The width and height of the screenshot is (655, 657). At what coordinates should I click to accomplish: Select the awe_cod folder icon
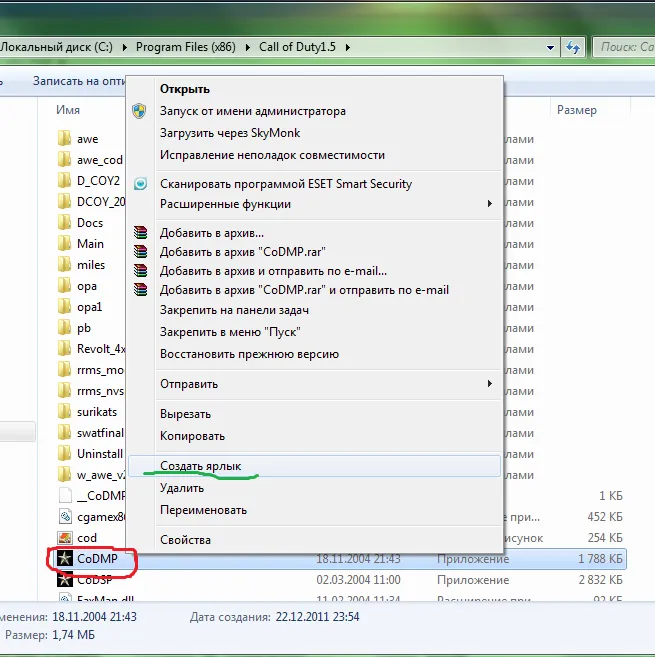pyautogui.click(x=65, y=160)
